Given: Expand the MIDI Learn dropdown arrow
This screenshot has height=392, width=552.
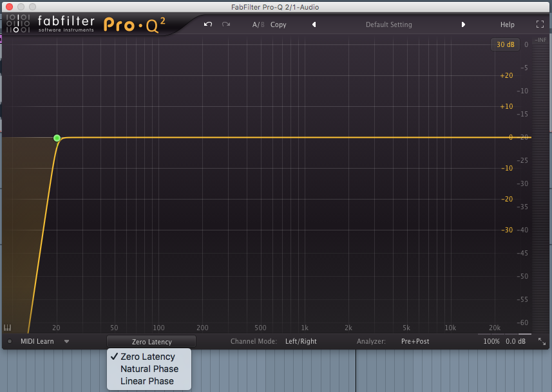Looking at the screenshot, I should pyautogui.click(x=66, y=341).
